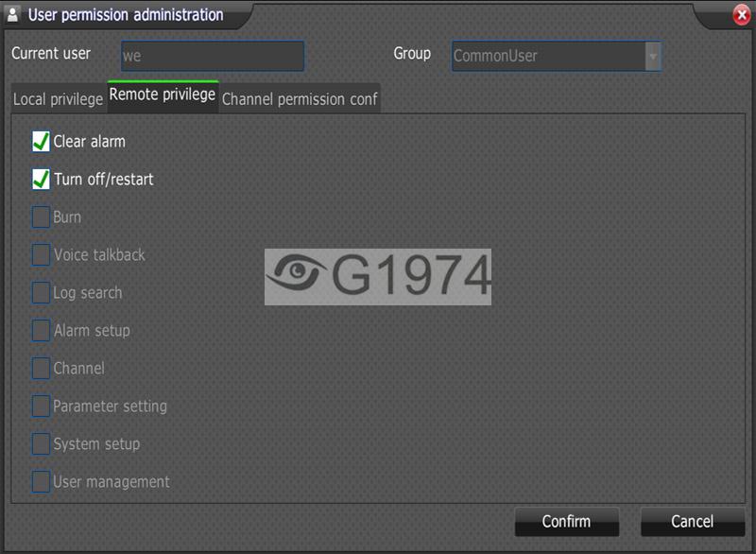Tick the User management checkbox

(41, 481)
